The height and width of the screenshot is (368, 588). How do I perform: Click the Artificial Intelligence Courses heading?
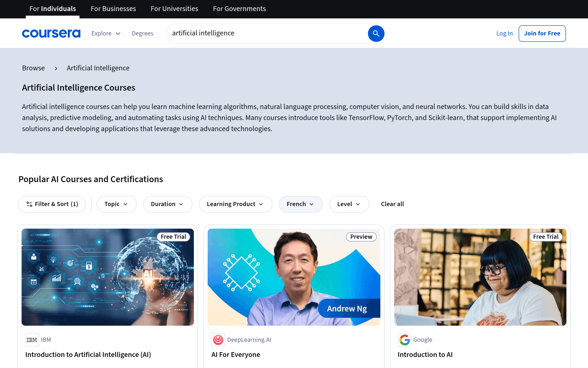click(79, 88)
